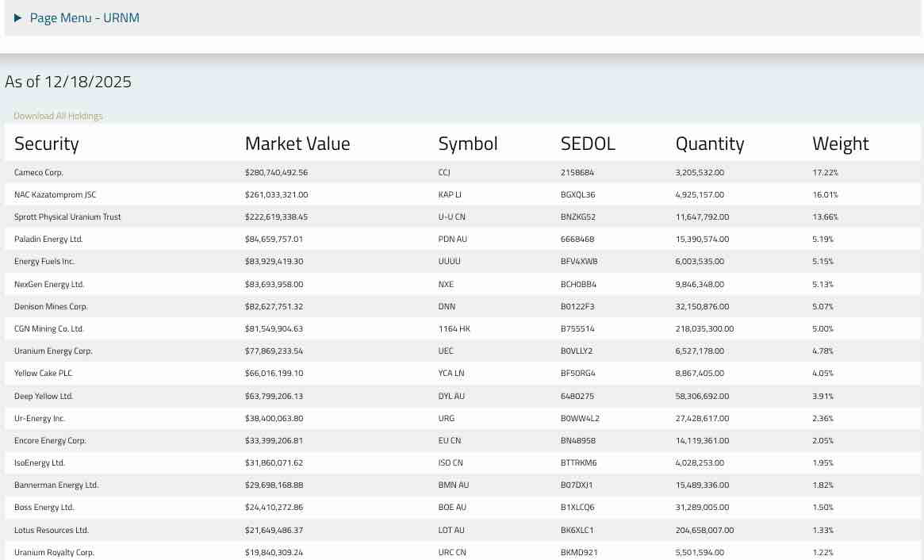
Task: Click the Denison Mines Corp. security name
Action: click(51, 306)
